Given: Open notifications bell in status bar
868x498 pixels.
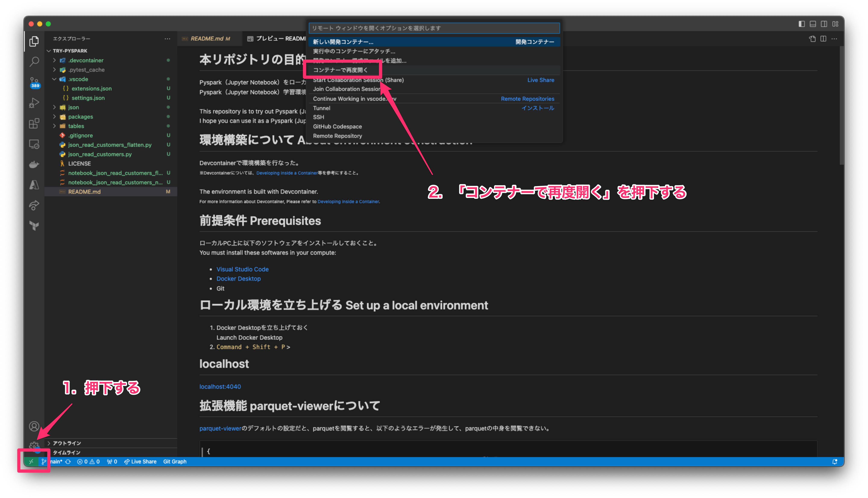Looking at the screenshot, I should click(834, 461).
